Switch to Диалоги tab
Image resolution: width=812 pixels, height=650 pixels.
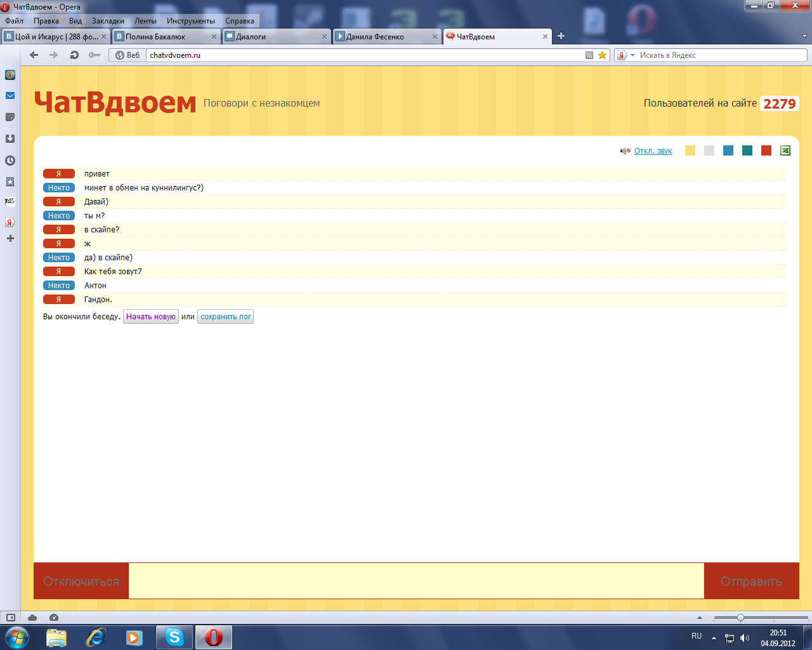point(277,37)
